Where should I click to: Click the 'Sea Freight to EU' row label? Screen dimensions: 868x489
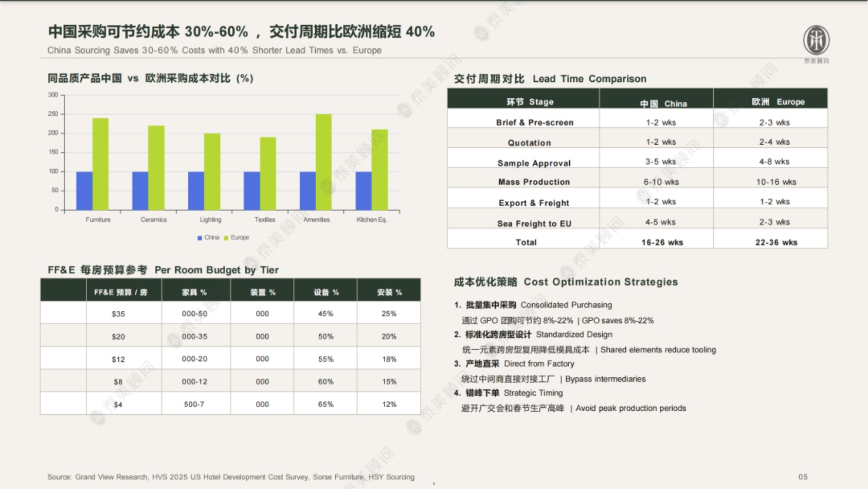[534, 223]
